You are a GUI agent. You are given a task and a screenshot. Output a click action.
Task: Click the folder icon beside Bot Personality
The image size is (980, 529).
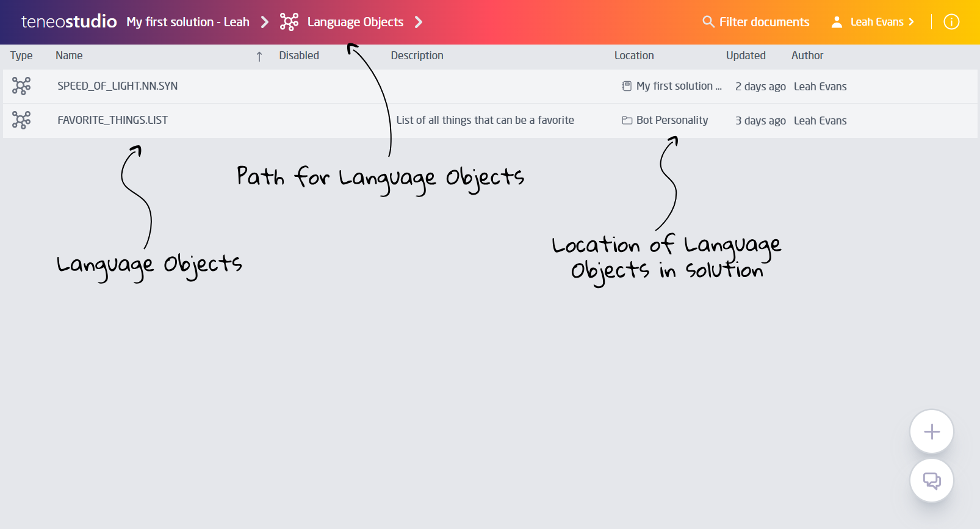point(627,120)
